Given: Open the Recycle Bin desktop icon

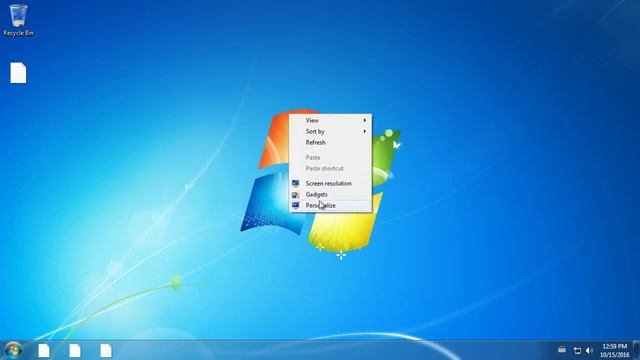Looking at the screenshot, I should (18, 20).
